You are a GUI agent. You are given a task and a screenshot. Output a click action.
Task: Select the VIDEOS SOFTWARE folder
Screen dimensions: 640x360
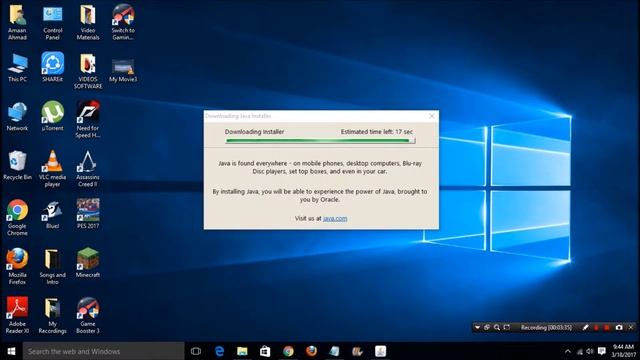pos(88,71)
